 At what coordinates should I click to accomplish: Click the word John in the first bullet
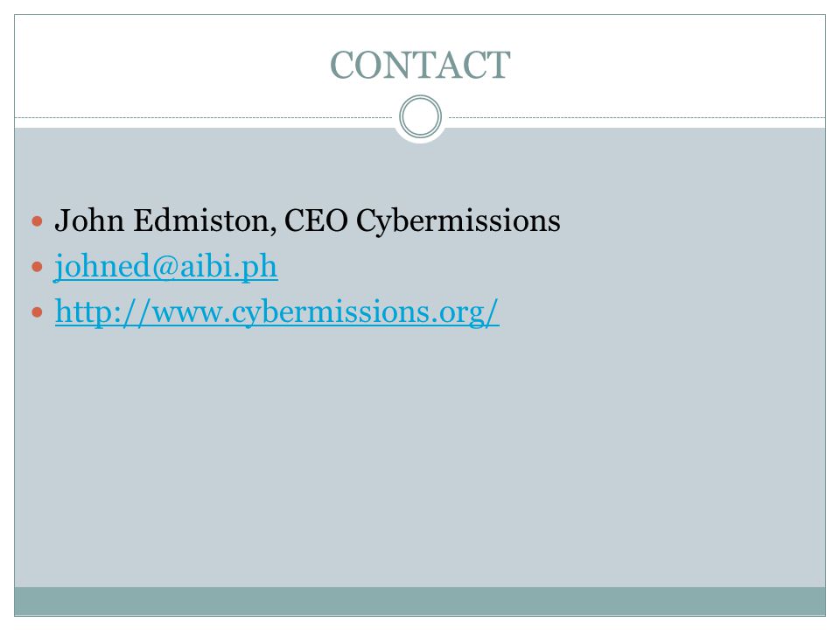point(89,220)
